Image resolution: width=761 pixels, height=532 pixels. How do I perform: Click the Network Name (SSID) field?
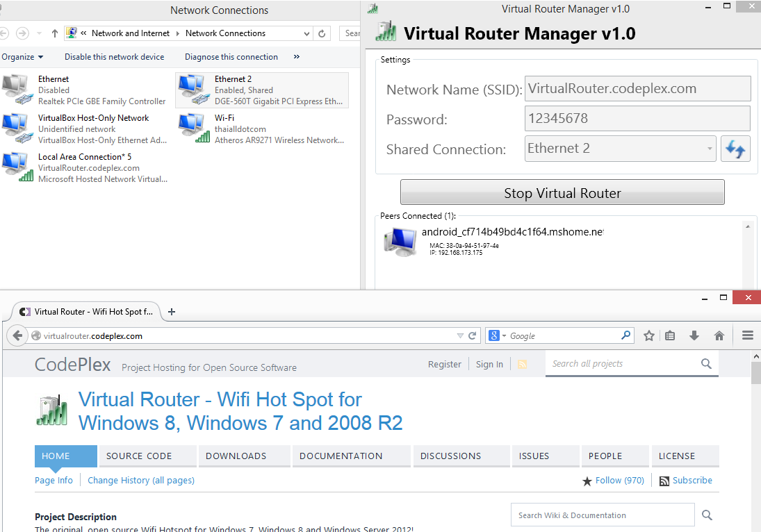pos(637,89)
